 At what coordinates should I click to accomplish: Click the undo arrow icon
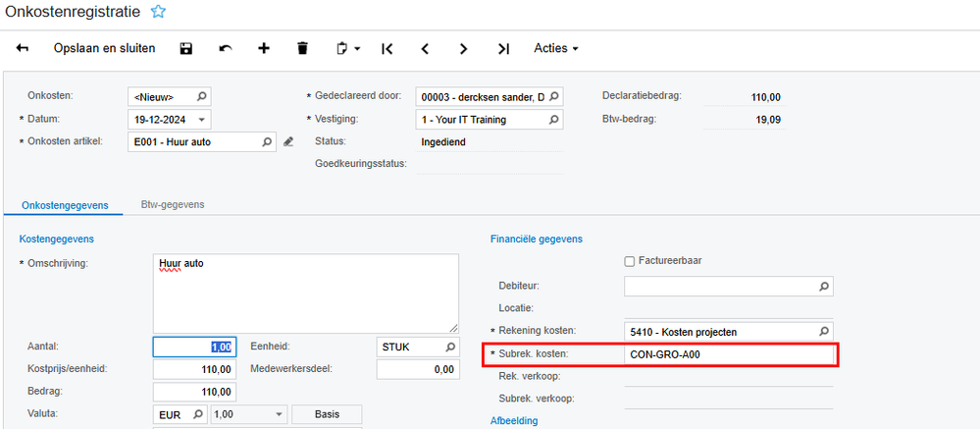click(226, 48)
